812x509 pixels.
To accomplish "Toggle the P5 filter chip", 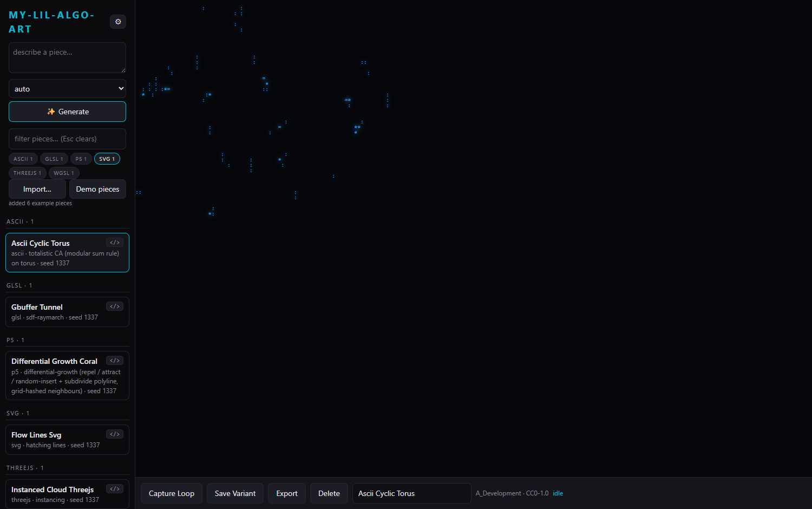I will click(81, 159).
